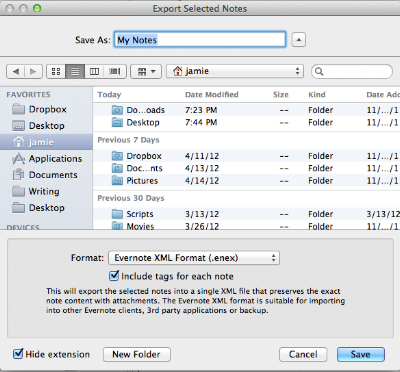
Task: Click the search field
Action: [352, 71]
